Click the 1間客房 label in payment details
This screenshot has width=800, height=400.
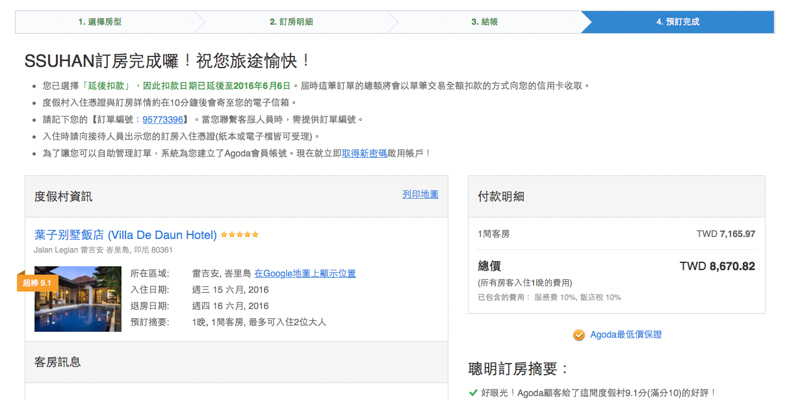[493, 234]
